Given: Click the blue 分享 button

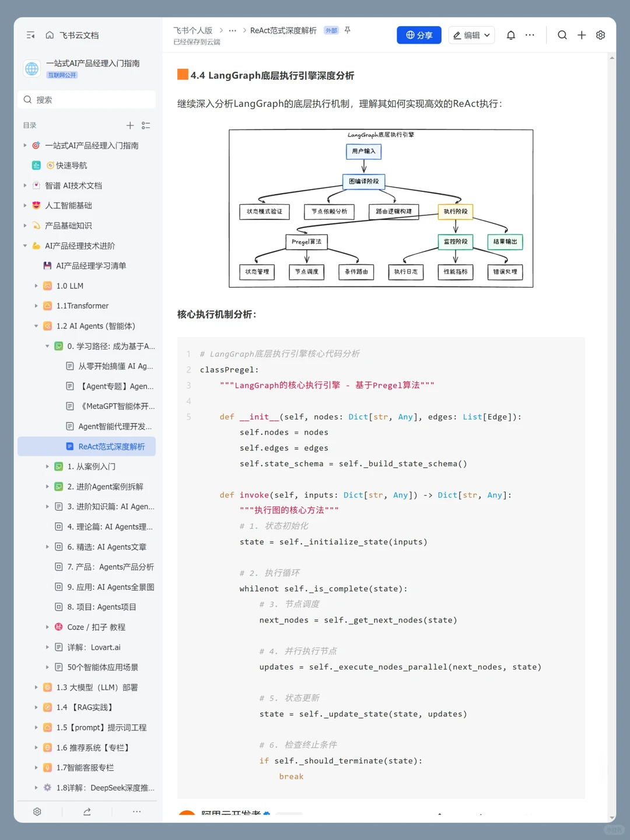Looking at the screenshot, I should pyautogui.click(x=419, y=35).
